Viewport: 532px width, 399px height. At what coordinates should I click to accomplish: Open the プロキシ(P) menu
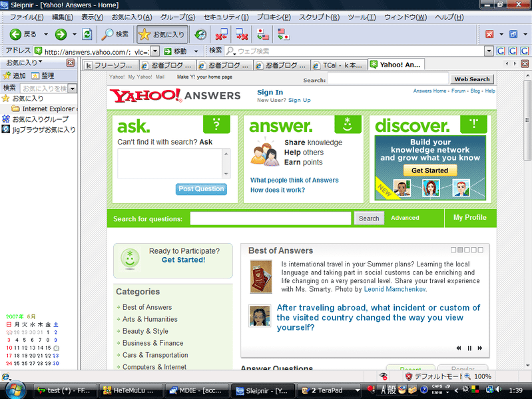[274, 17]
